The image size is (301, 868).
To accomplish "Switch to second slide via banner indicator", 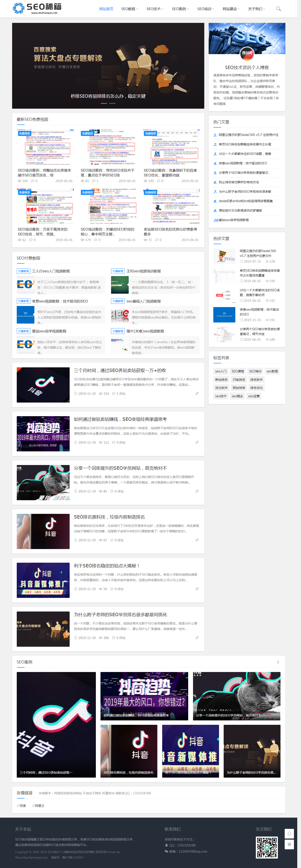I will point(112,103).
